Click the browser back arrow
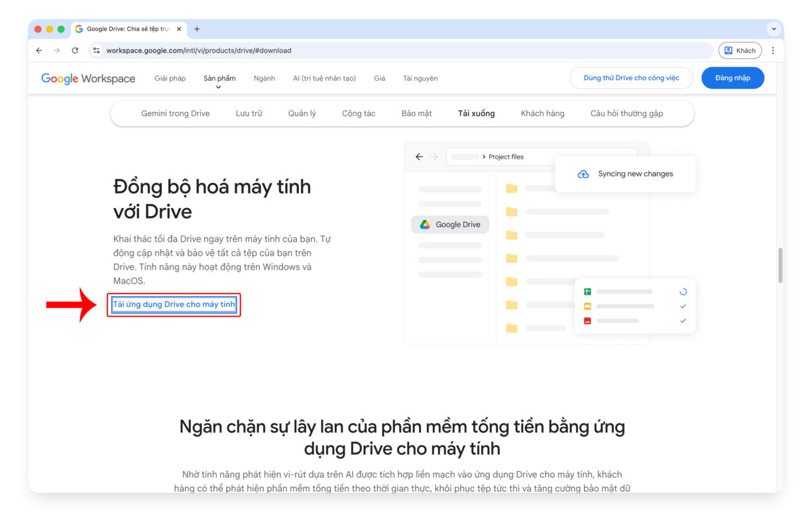Screen dimensions: 812x530 click(x=38, y=50)
